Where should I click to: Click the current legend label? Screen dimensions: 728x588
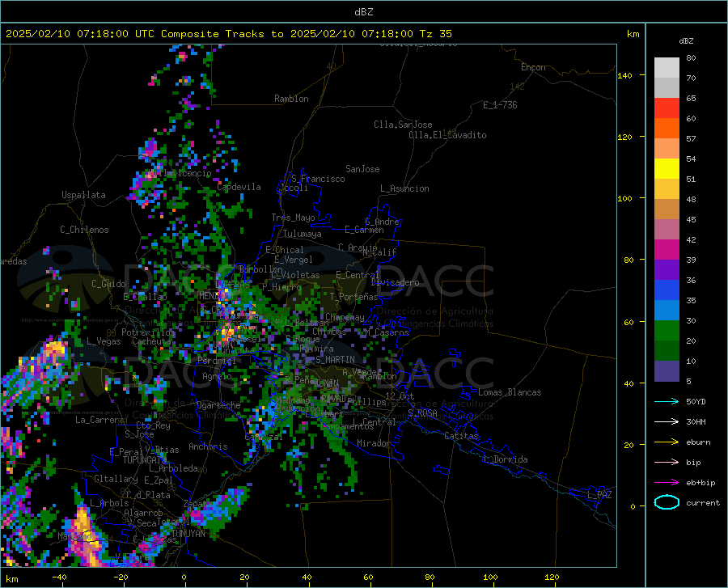click(703, 503)
